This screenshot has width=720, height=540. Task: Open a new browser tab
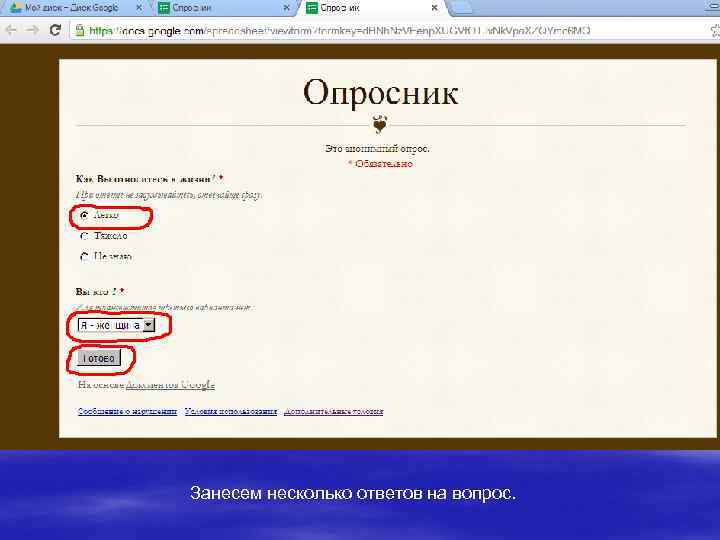[461, 8]
